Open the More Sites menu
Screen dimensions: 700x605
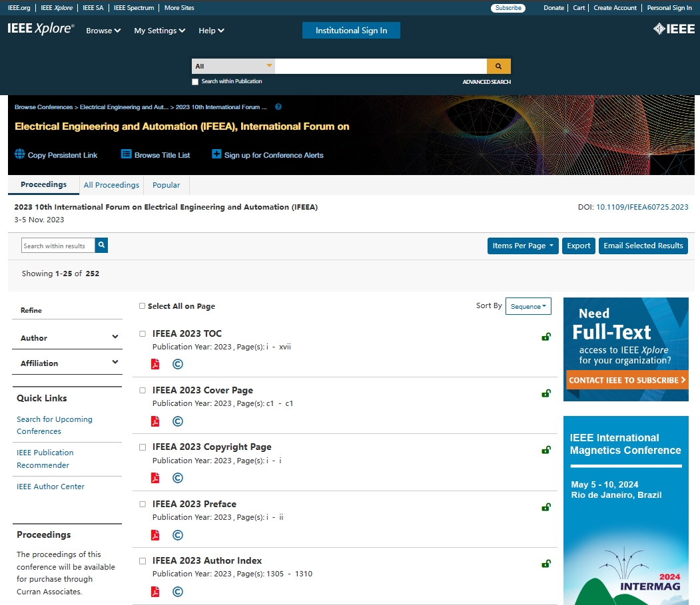pyautogui.click(x=179, y=7)
